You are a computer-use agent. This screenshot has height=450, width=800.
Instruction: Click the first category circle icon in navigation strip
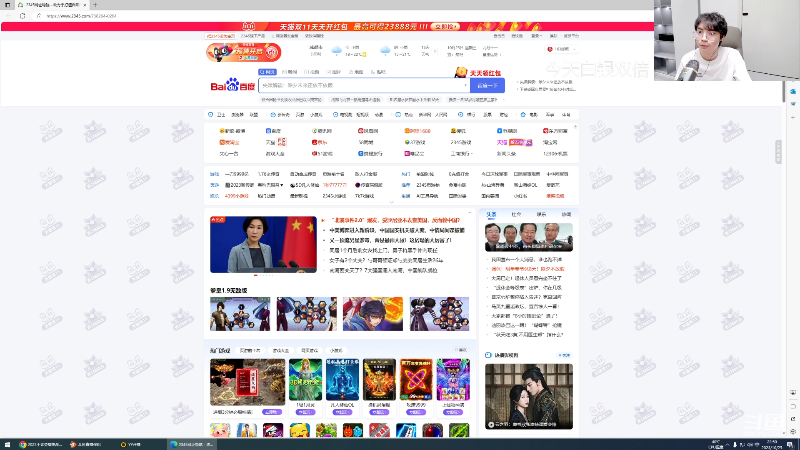click(x=211, y=115)
